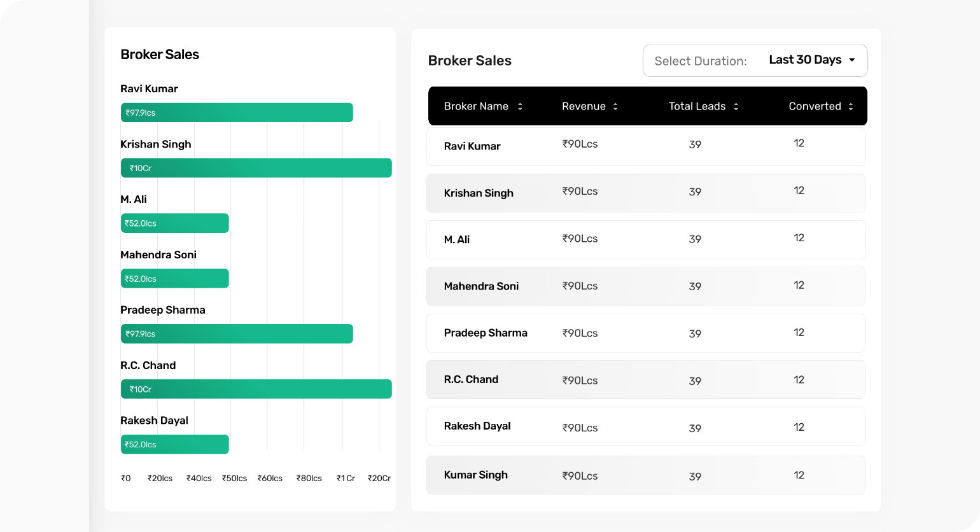The width and height of the screenshot is (980, 532).
Task: Click Krishan Singh's ₹10Cr chart bar
Action: pos(256,168)
